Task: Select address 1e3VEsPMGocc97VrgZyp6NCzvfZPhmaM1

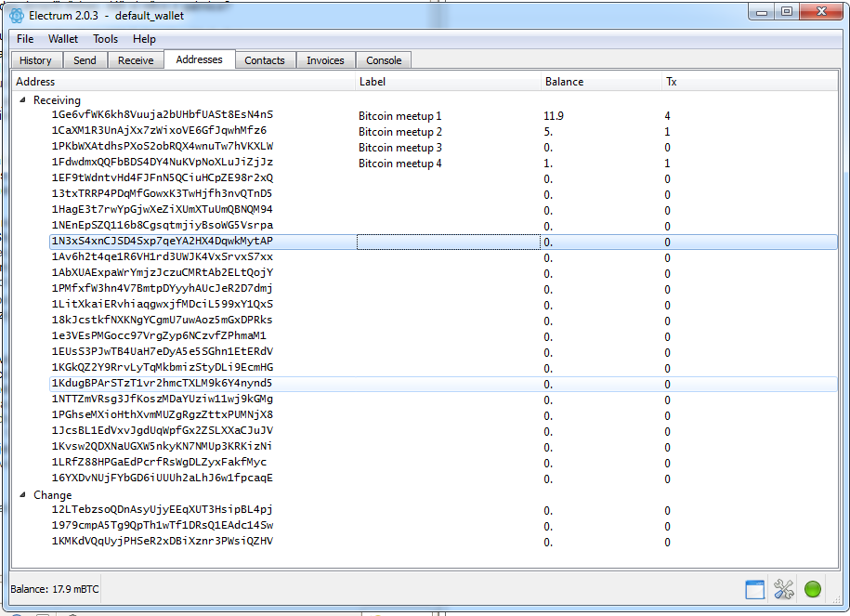Action: click(159, 335)
